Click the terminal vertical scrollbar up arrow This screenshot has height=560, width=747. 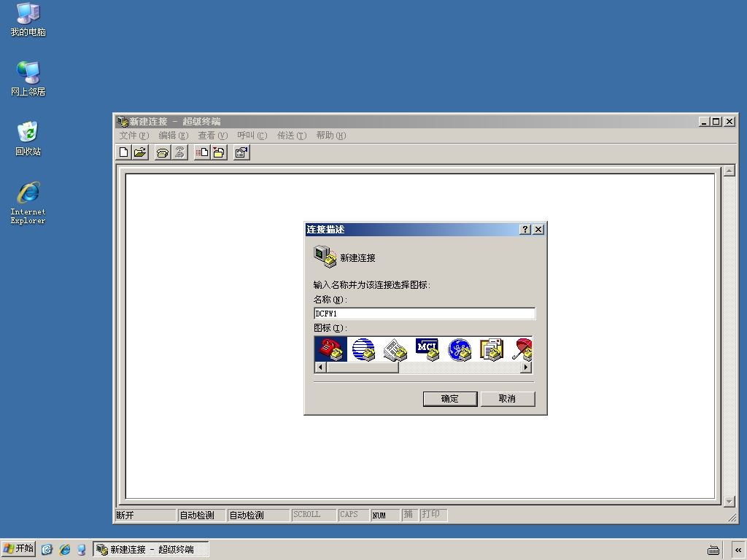coord(729,171)
